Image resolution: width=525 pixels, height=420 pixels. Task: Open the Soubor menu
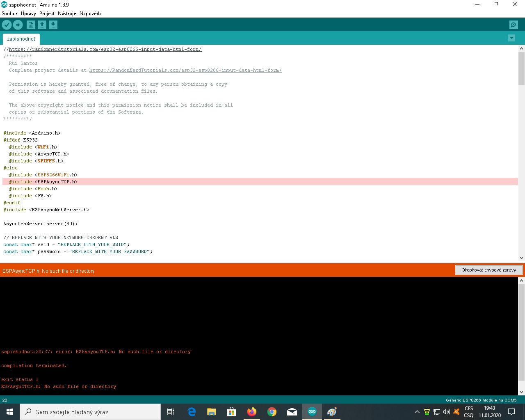point(9,14)
